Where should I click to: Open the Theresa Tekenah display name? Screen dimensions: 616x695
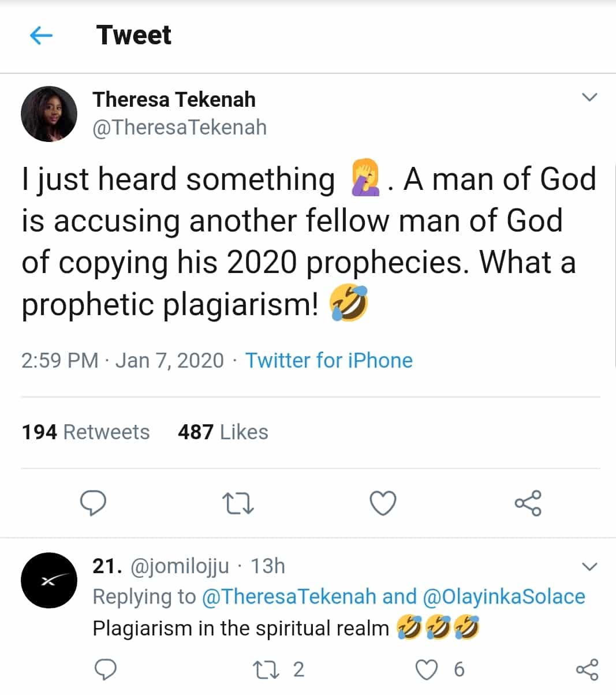tap(174, 99)
